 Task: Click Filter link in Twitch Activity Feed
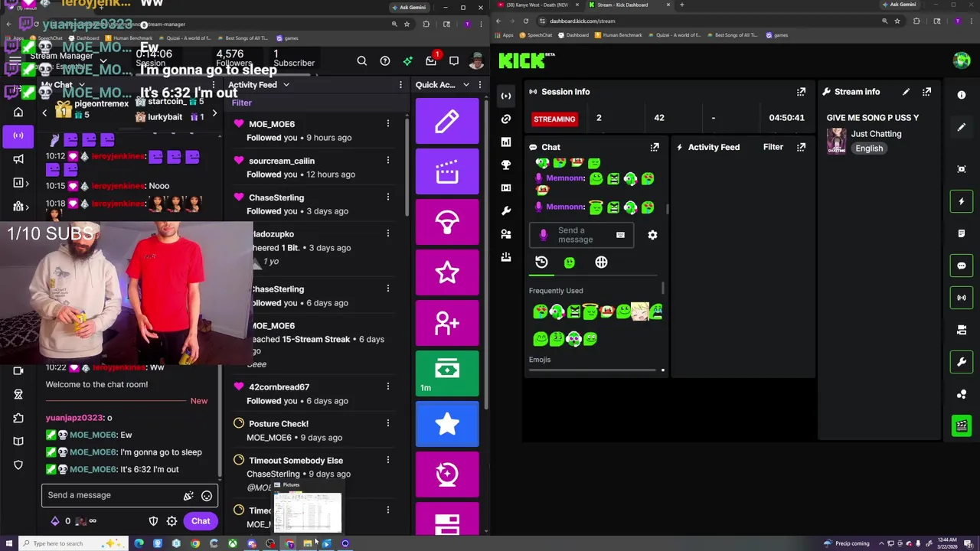tap(242, 103)
